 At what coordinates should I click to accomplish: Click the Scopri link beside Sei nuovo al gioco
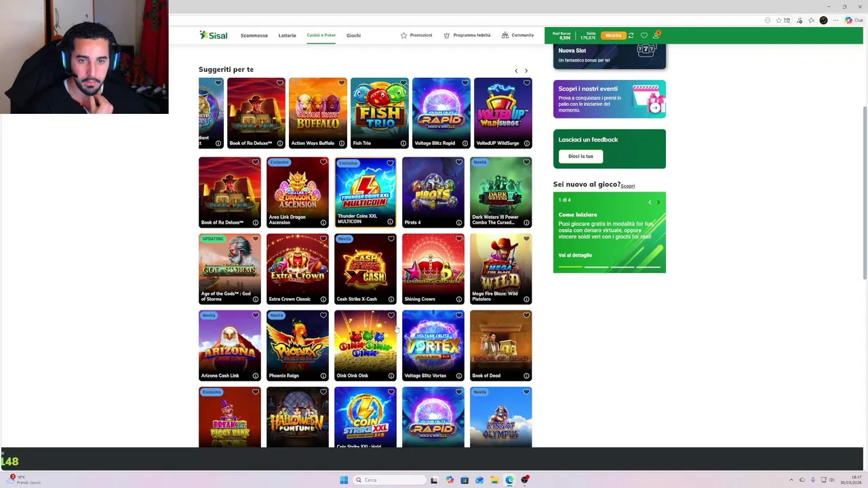tap(628, 186)
